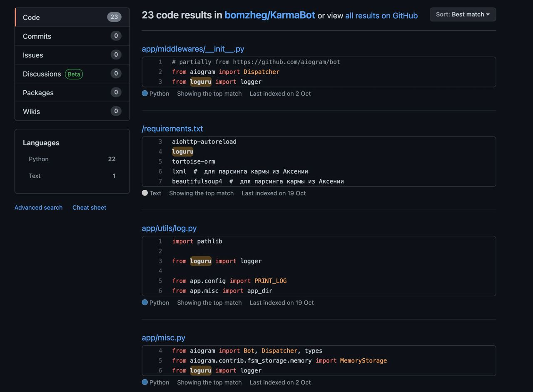The image size is (533, 392).
Task: Open app/utils/log.py file result
Action: 169,228
